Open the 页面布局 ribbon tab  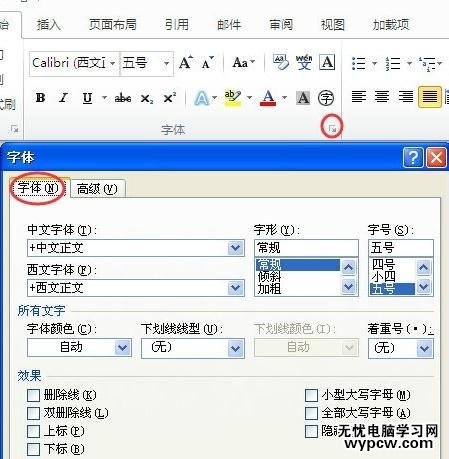(112, 24)
